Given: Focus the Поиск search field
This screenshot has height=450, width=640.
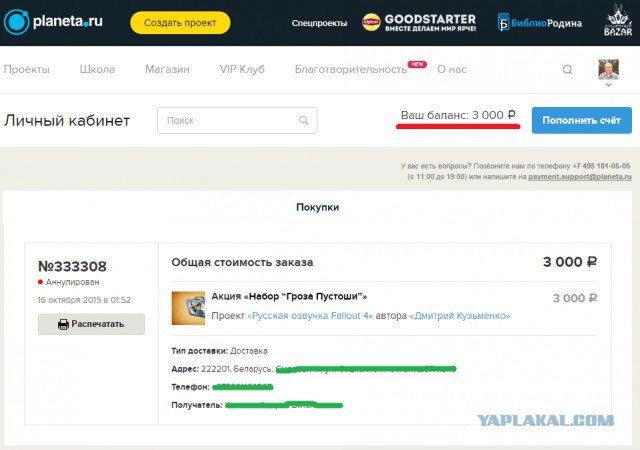Looking at the screenshot, I should (x=237, y=120).
